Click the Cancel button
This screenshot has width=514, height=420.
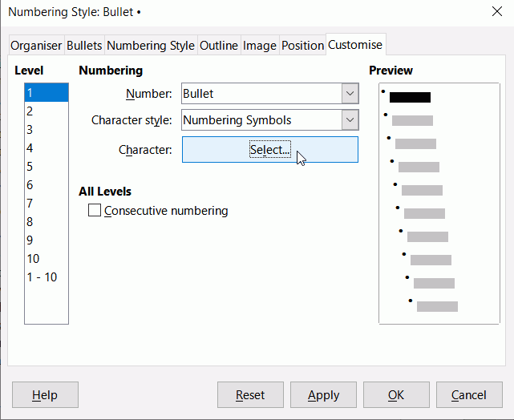pos(469,395)
